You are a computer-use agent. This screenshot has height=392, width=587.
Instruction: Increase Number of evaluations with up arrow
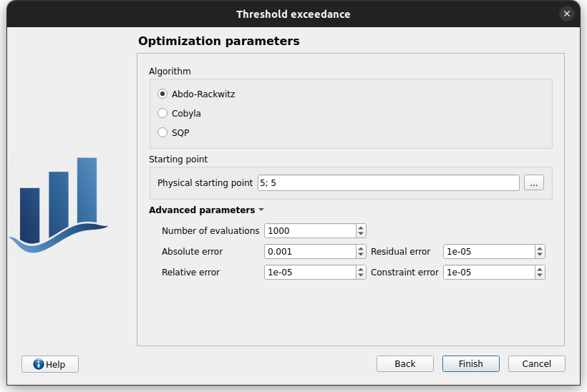(361, 227)
